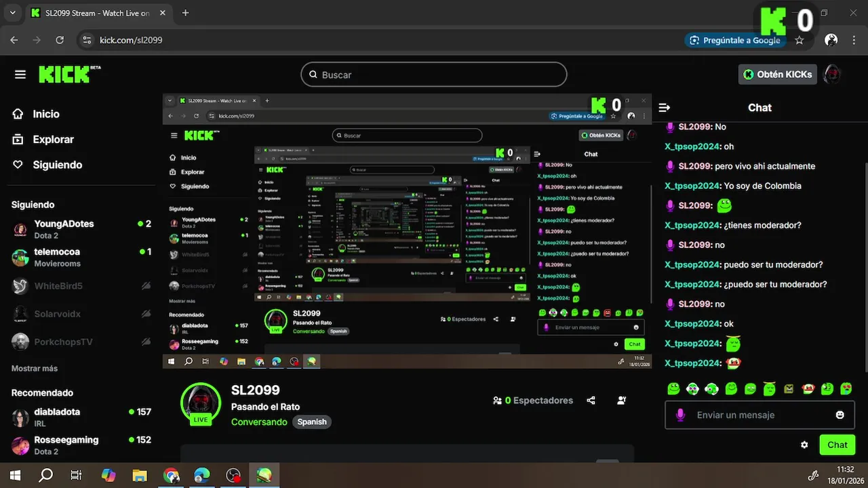Click the '0 Espectadores' viewer count

pos(533,401)
